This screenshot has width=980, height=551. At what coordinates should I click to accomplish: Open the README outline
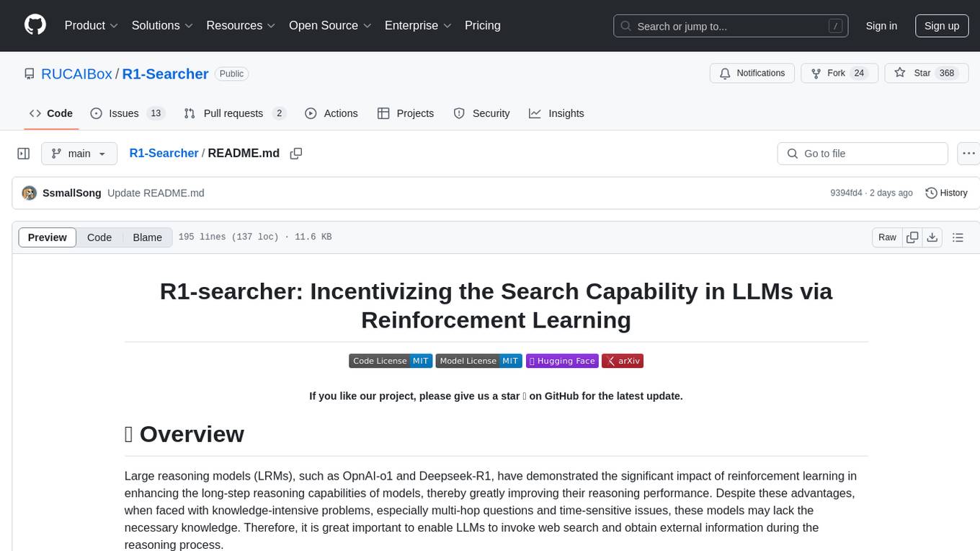(958, 237)
